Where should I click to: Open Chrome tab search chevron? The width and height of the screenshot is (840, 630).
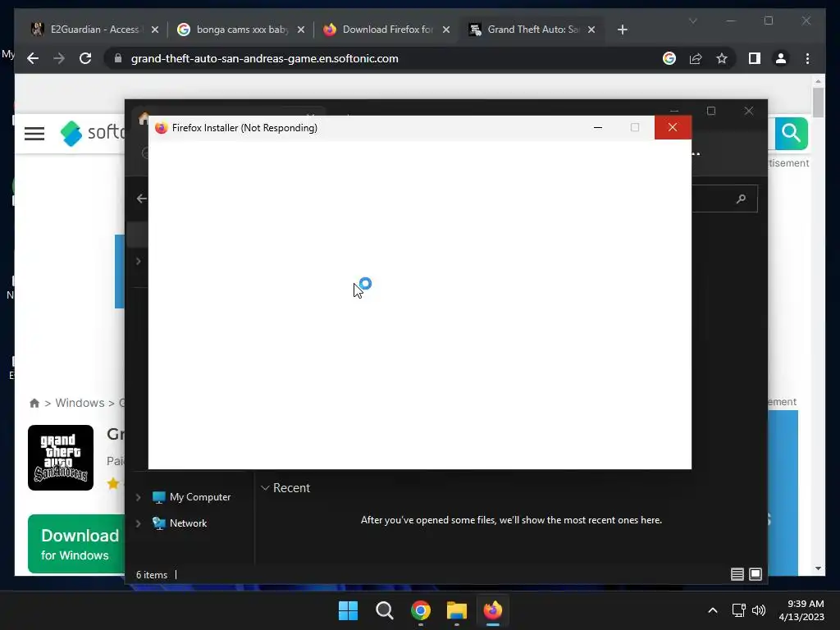click(x=692, y=21)
